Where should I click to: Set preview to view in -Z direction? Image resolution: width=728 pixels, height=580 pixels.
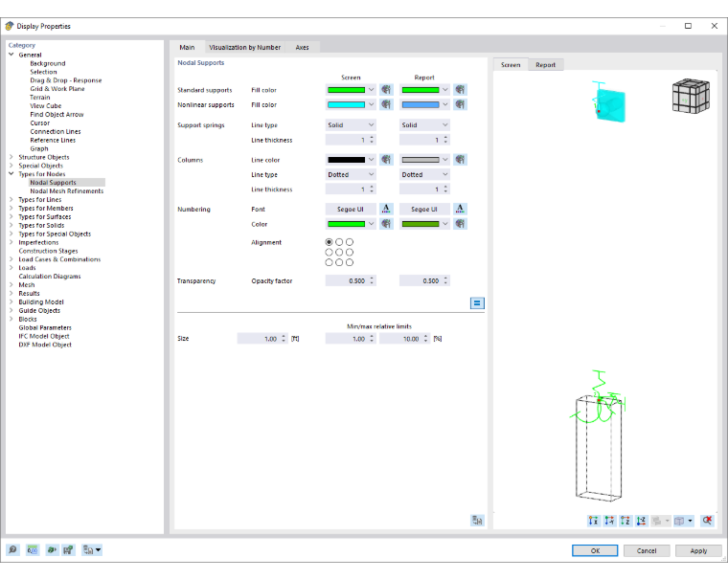click(x=641, y=521)
